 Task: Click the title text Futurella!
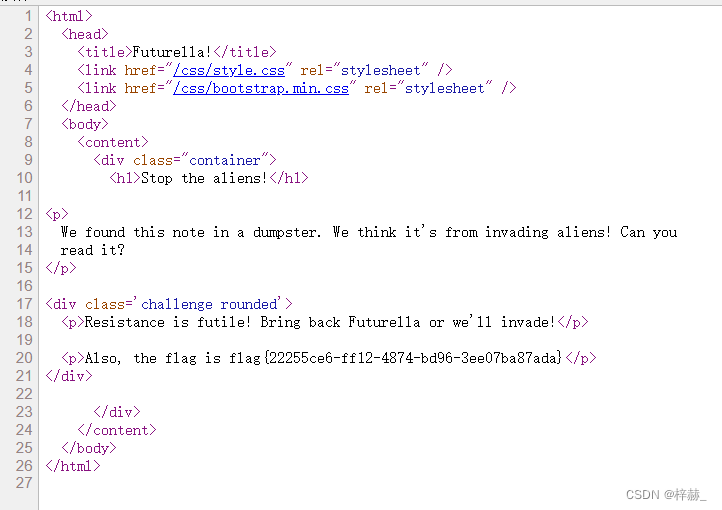172,52
